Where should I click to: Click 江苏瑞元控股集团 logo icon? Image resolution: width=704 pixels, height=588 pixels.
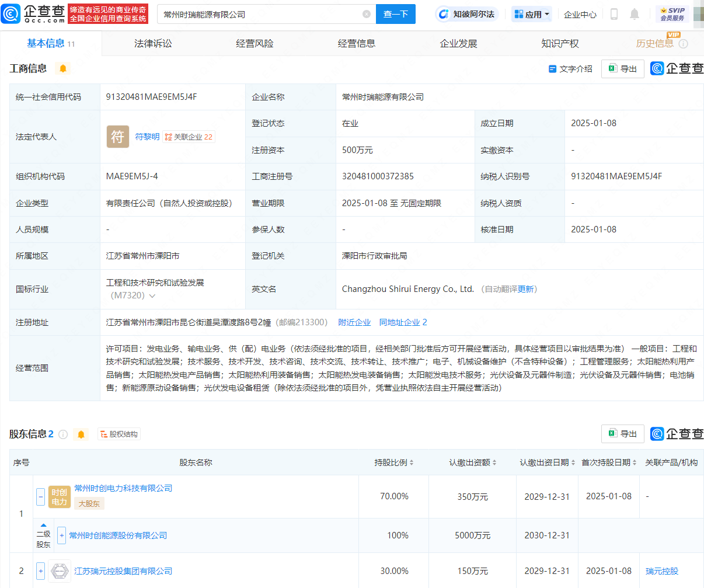pos(60,571)
